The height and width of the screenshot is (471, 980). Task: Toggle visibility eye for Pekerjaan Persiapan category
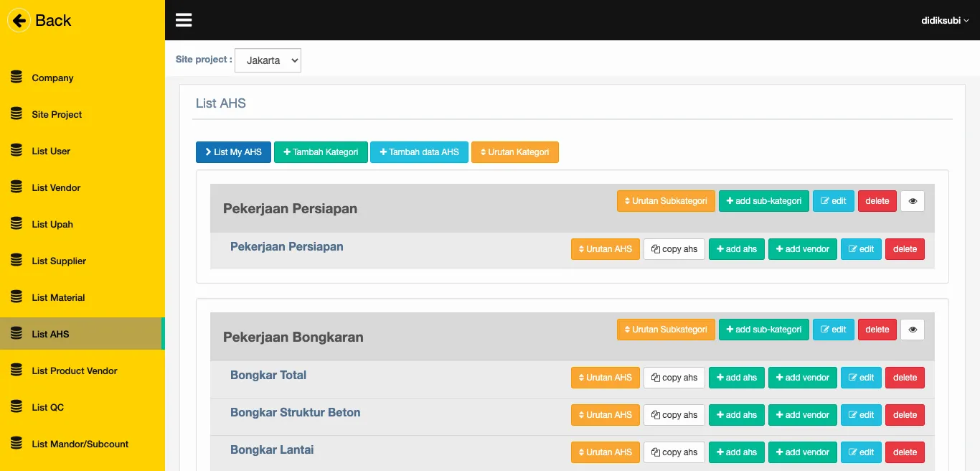[x=913, y=201]
